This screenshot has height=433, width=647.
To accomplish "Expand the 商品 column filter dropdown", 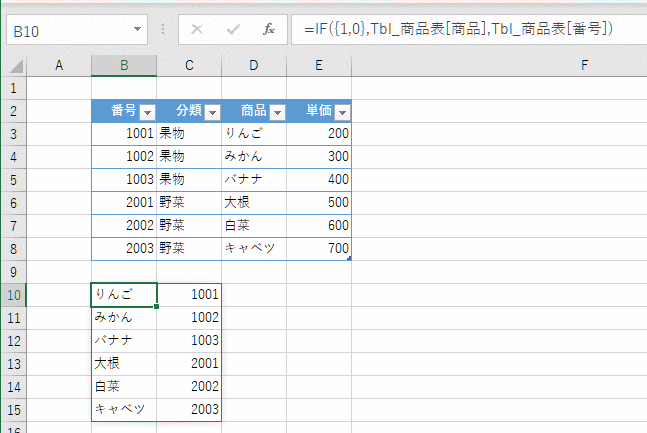I will (x=277, y=112).
